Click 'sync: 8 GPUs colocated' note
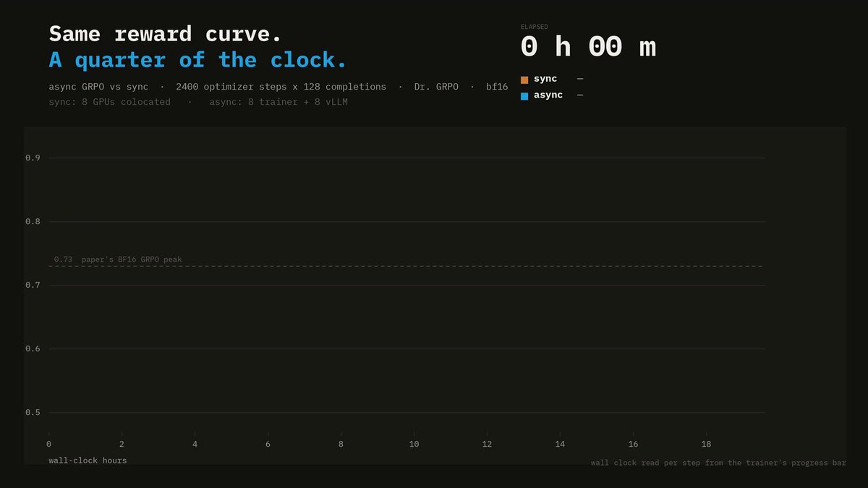The height and width of the screenshot is (488, 868). pyautogui.click(x=110, y=102)
